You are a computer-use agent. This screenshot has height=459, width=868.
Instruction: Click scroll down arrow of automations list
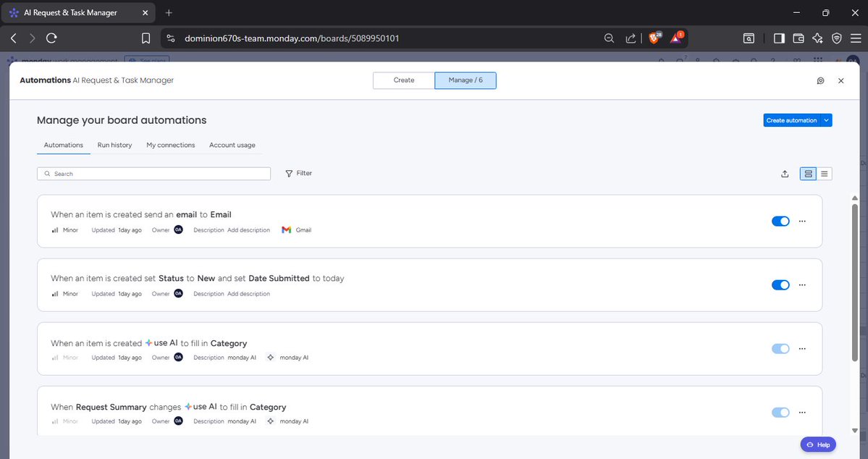(855, 430)
